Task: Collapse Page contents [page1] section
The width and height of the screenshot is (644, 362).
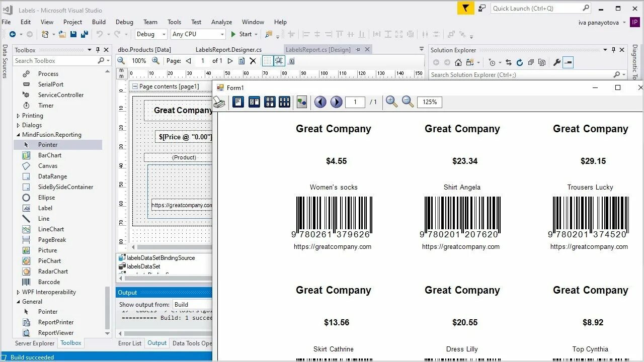Action: (x=135, y=86)
